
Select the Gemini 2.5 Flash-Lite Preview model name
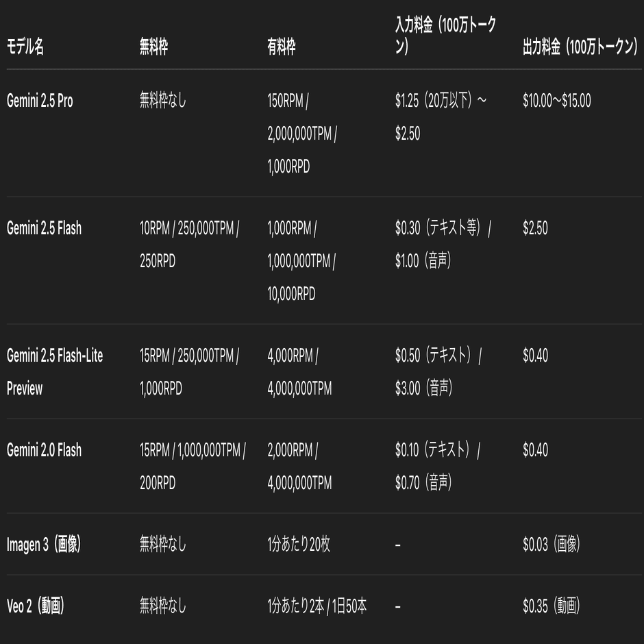pyautogui.click(x=55, y=371)
